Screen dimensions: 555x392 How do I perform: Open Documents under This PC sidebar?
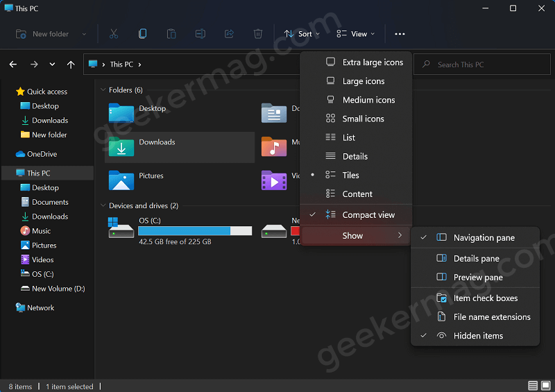point(44,202)
